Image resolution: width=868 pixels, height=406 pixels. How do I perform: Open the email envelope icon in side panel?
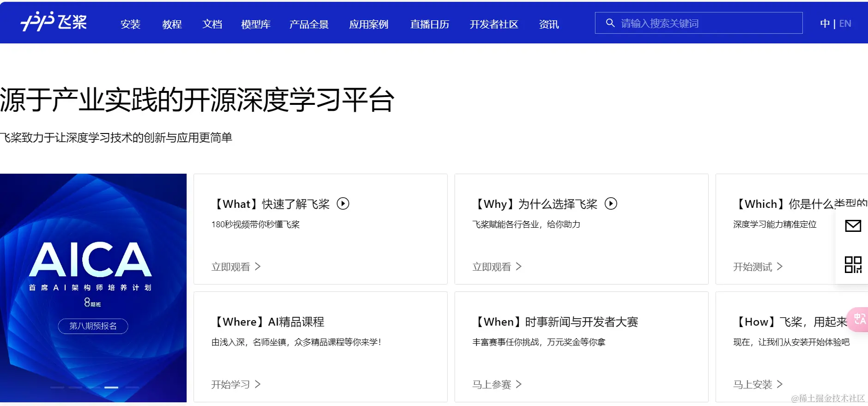pyautogui.click(x=853, y=226)
